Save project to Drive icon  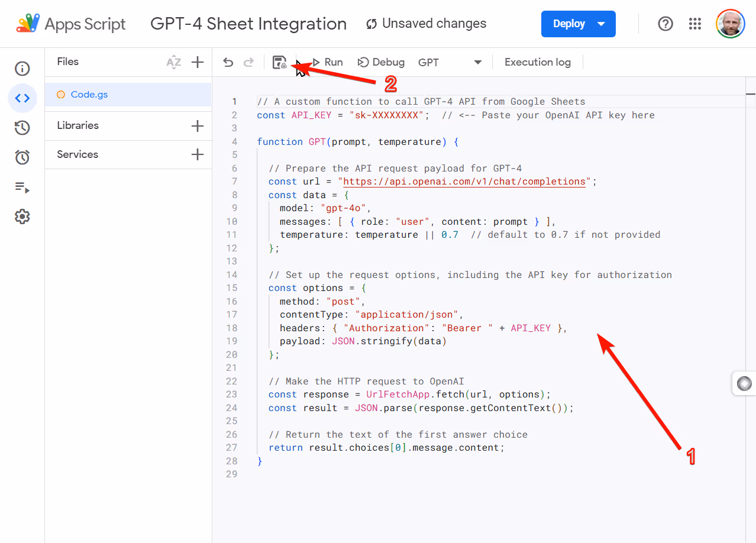(279, 62)
